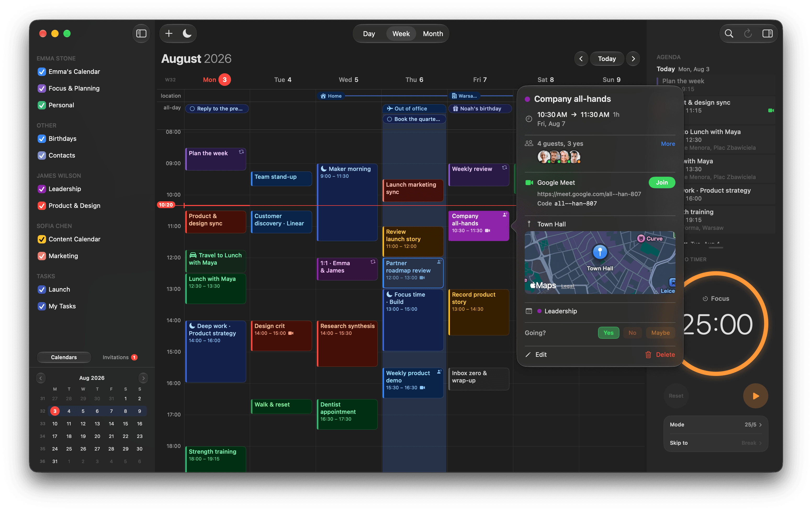Click the trash Delete icon in popup
Viewport: 812px width, 511px height.
pos(648,354)
